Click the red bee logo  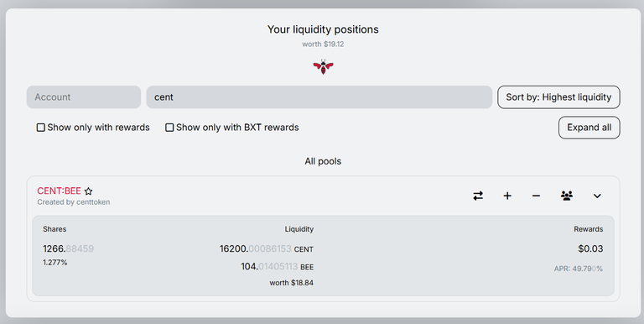coord(323,66)
